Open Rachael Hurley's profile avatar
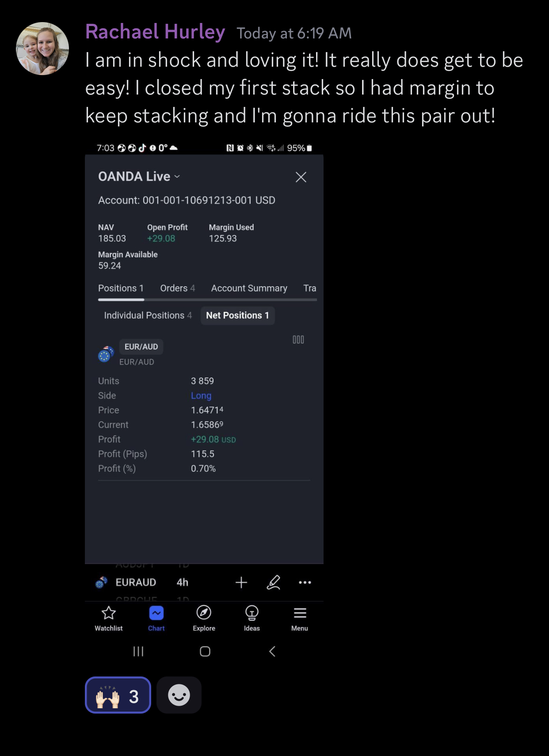 click(42, 49)
